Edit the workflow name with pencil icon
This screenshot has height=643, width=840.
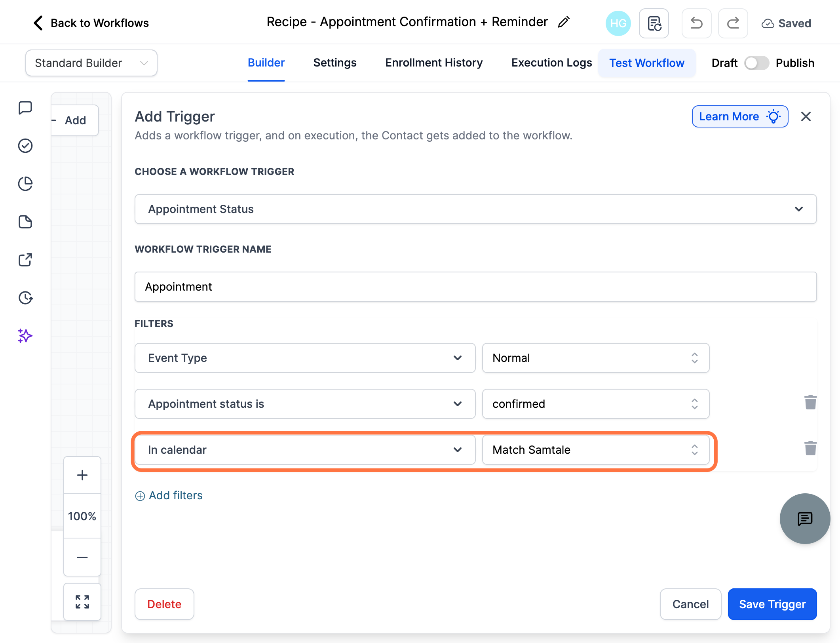(x=564, y=22)
